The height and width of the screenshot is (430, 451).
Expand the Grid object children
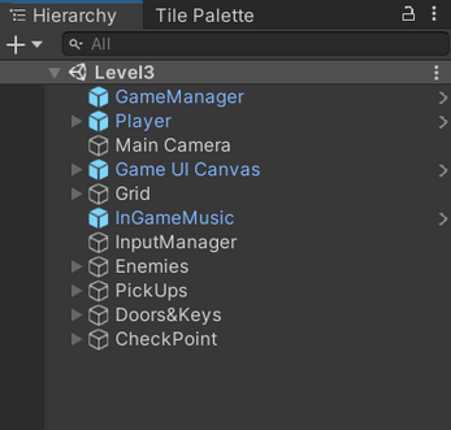click(77, 194)
